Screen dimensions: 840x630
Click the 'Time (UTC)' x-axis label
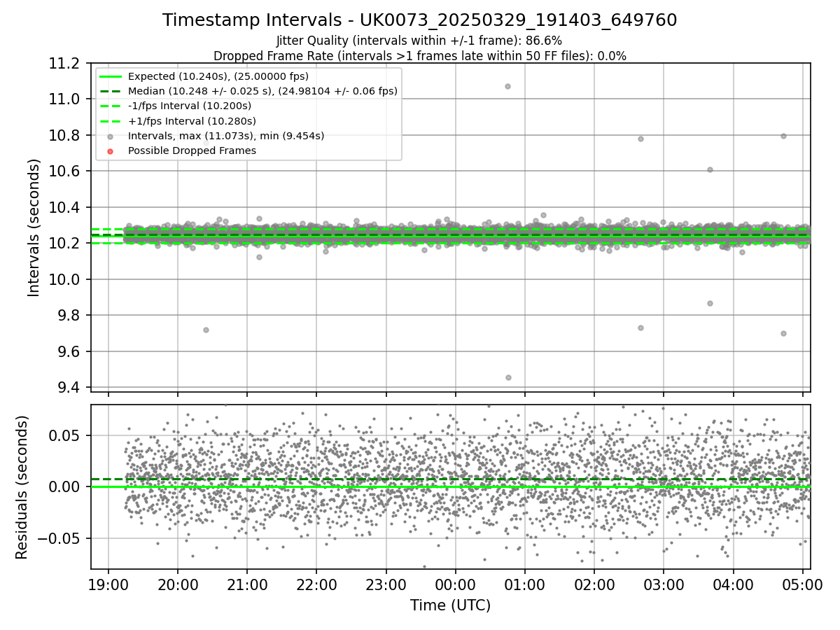tap(450, 605)
